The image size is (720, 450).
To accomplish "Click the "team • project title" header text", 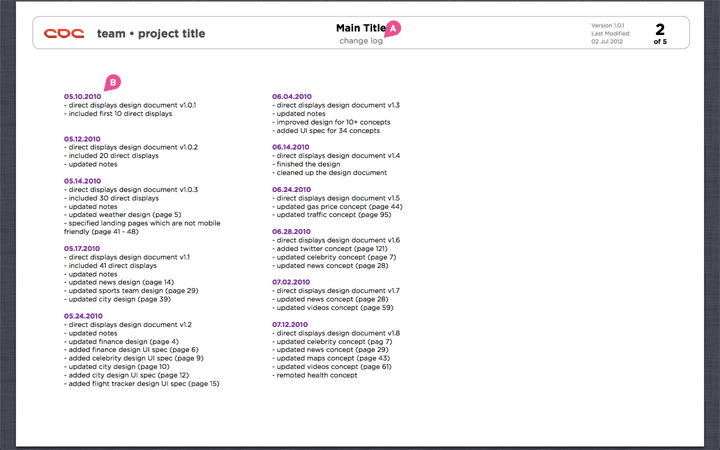I will point(151,34).
